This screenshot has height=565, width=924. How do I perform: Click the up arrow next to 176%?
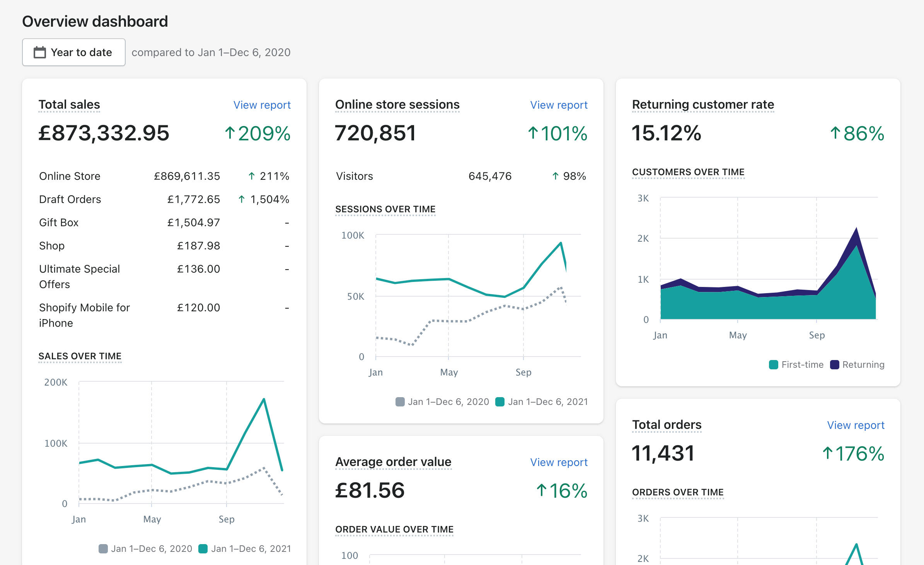(x=827, y=453)
